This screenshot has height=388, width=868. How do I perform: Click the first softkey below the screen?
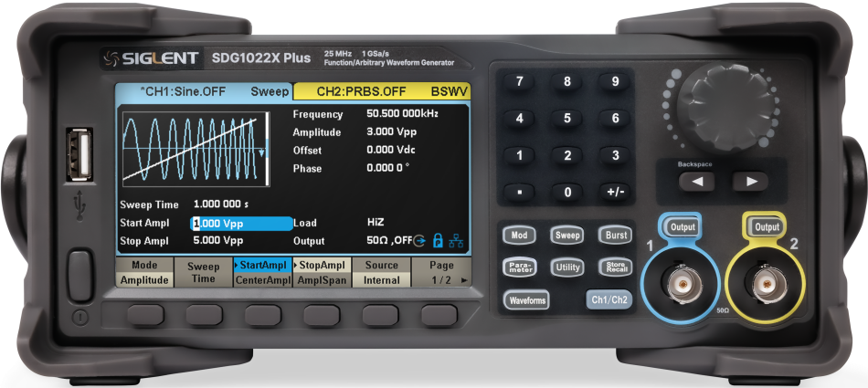point(145,315)
